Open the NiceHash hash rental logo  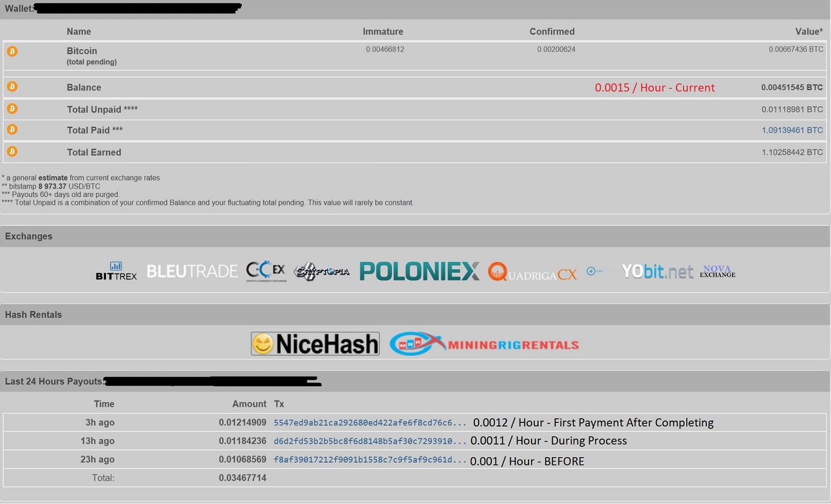pos(315,344)
